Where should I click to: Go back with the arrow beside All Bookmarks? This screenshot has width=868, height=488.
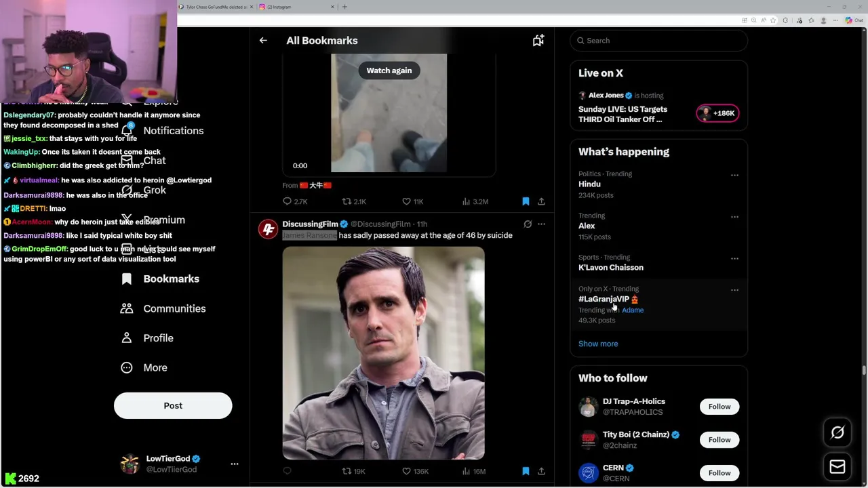(x=263, y=41)
